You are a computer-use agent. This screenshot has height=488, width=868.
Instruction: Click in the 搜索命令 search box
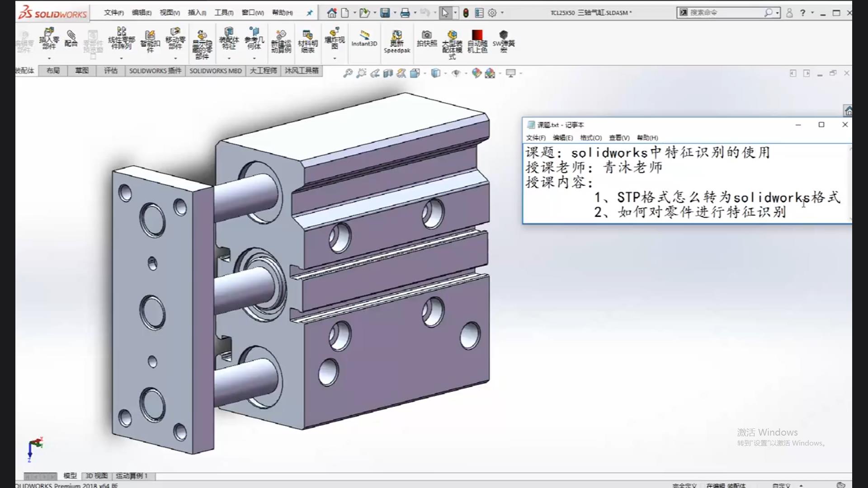click(729, 13)
